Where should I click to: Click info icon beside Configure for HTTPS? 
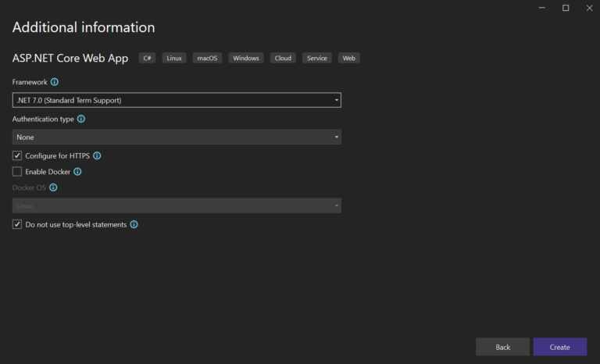tap(97, 155)
